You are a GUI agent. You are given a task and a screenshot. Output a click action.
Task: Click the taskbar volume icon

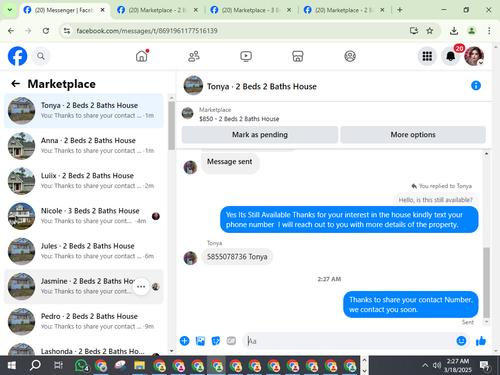[437, 366]
